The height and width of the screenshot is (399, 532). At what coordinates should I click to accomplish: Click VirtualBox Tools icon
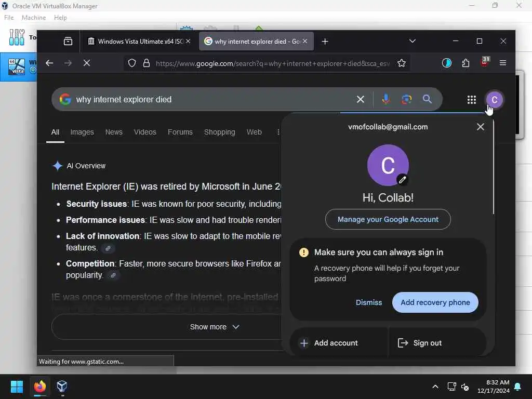17,37
